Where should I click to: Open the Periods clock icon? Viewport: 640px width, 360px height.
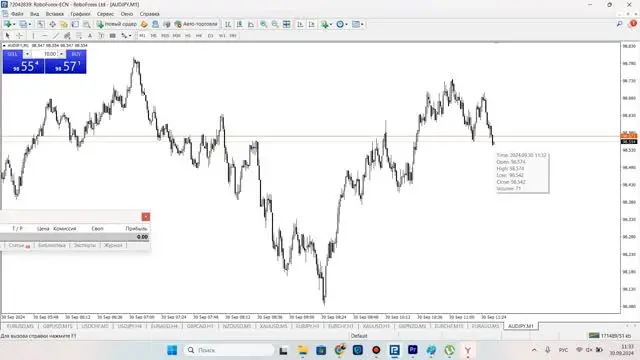pos(340,24)
